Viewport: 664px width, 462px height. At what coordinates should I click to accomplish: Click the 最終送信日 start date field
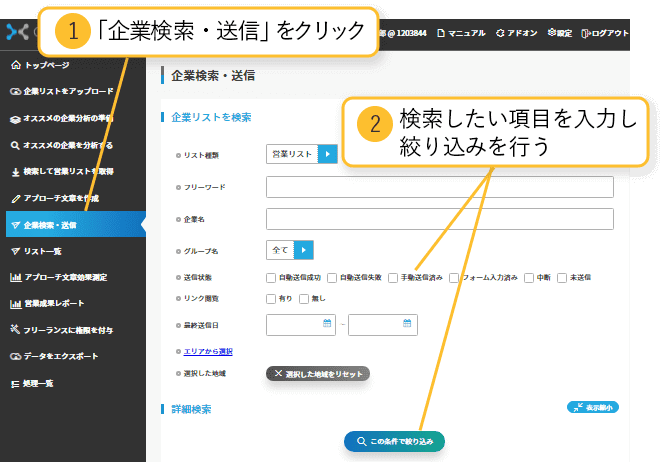(x=301, y=325)
